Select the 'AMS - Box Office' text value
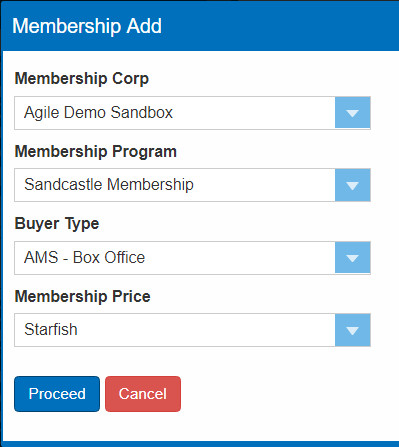Screen dimensions: 399x447 coord(85,258)
